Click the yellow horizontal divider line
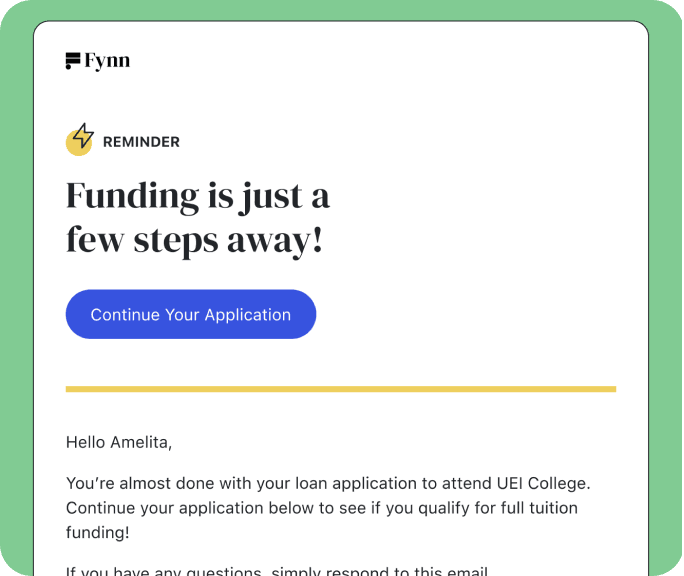The width and height of the screenshot is (684, 576). tap(340, 389)
